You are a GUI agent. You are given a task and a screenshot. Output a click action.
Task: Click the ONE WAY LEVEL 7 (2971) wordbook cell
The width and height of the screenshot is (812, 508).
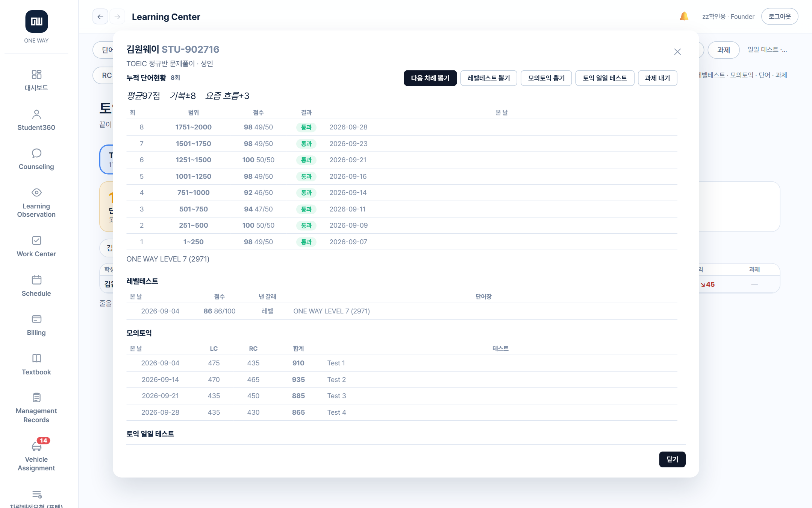pyautogui.click(x=331, y=311)
